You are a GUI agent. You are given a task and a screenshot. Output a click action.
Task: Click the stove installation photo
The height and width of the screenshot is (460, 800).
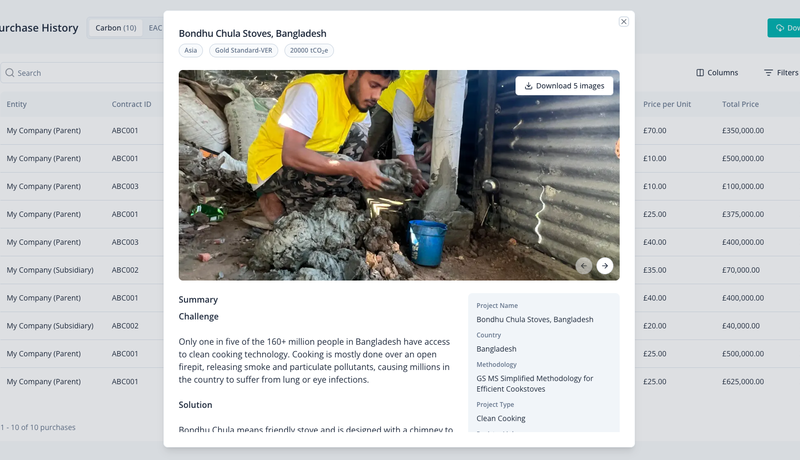399,175
